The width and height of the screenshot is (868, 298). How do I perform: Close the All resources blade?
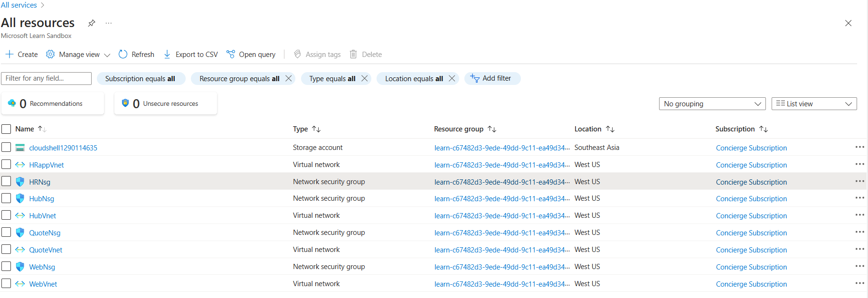pyautogui.click(x=848, y=23)
